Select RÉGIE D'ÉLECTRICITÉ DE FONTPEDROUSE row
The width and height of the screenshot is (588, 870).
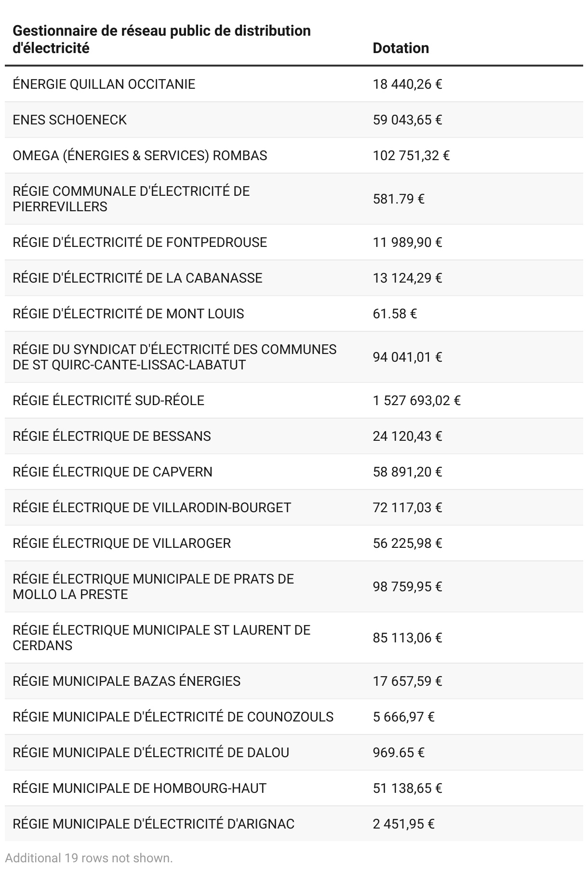[294, 242]
